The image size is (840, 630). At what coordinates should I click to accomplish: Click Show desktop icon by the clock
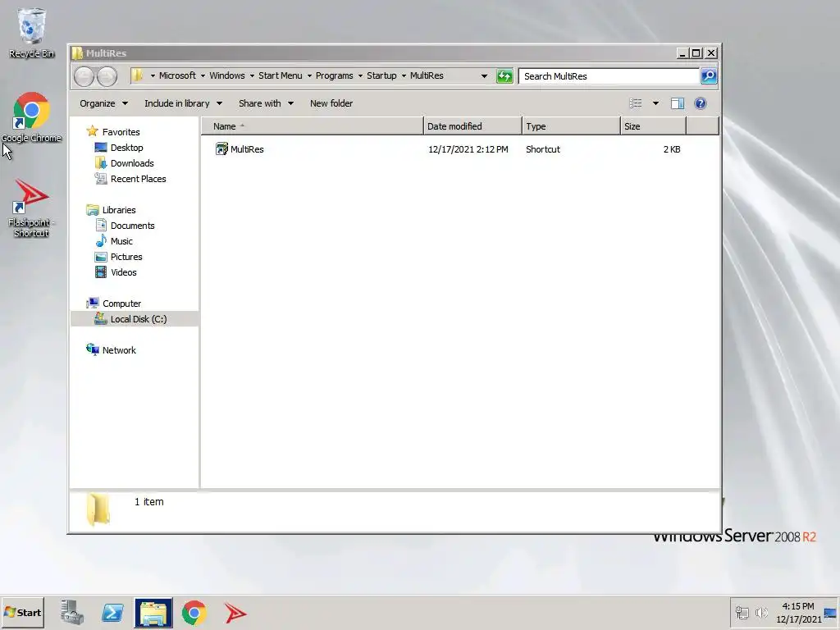pyautogui.click(x=830, y=613)
